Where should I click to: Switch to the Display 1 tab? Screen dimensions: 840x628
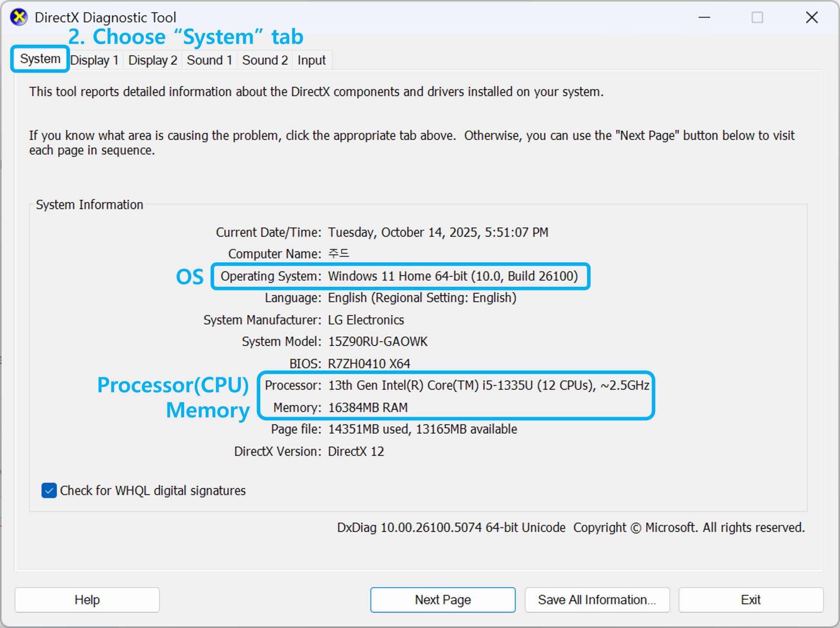(94, 60)
